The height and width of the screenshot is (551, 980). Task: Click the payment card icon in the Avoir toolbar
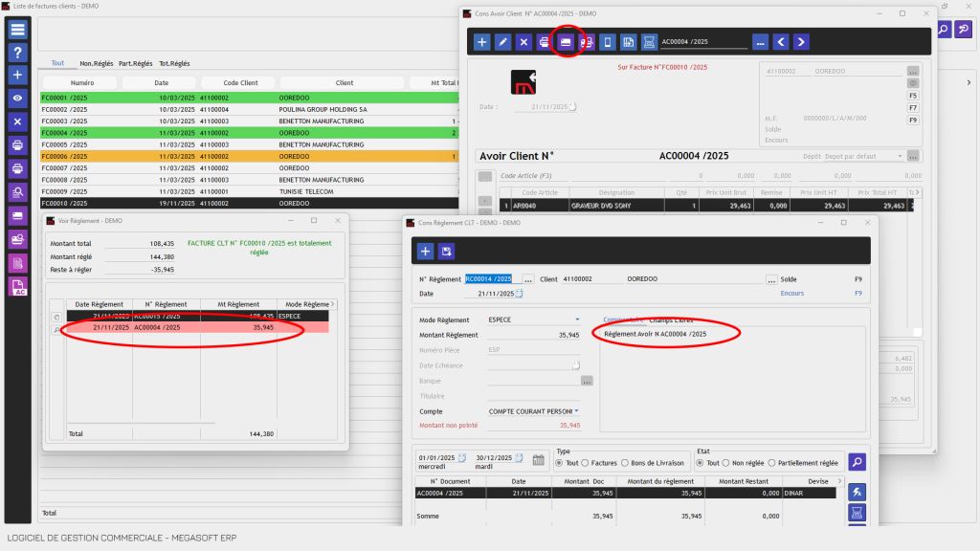click(x=566, y=42)
